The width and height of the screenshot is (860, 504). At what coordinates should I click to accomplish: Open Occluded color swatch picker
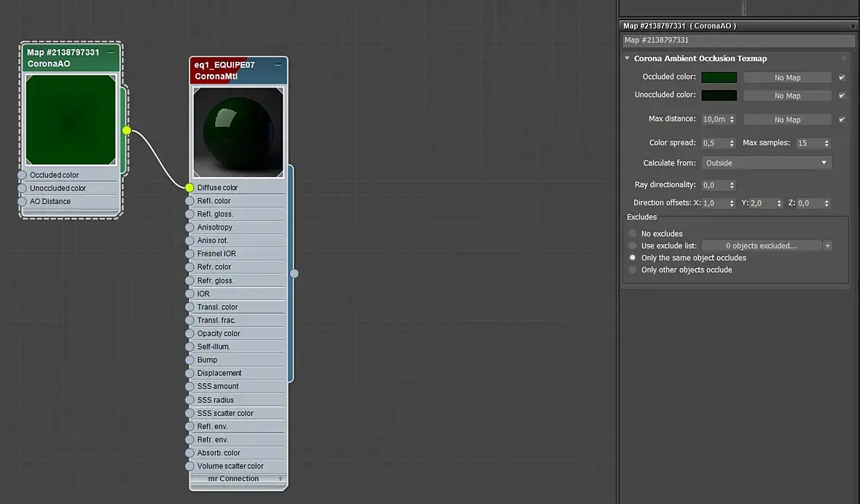click(719, 77)
